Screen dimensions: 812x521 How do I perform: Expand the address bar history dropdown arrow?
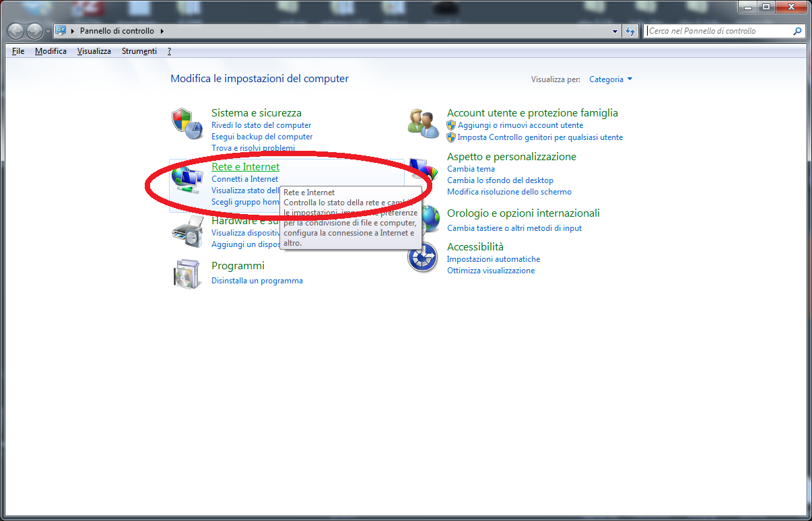(x=615, y=31)
